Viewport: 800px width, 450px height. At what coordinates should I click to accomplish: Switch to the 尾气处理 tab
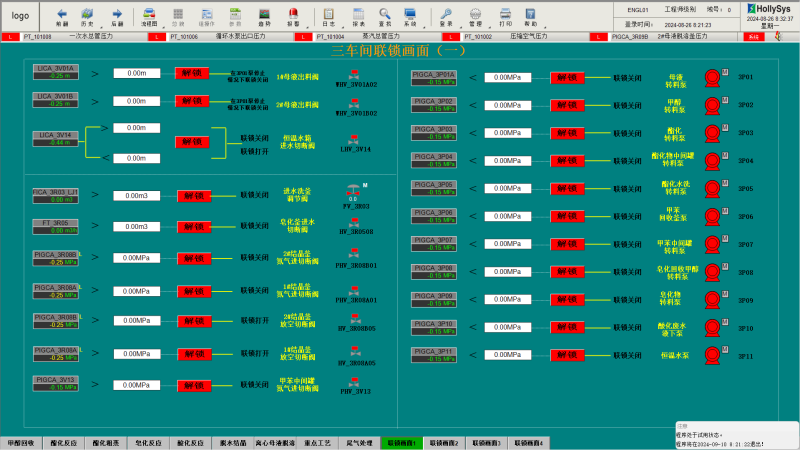360,443
